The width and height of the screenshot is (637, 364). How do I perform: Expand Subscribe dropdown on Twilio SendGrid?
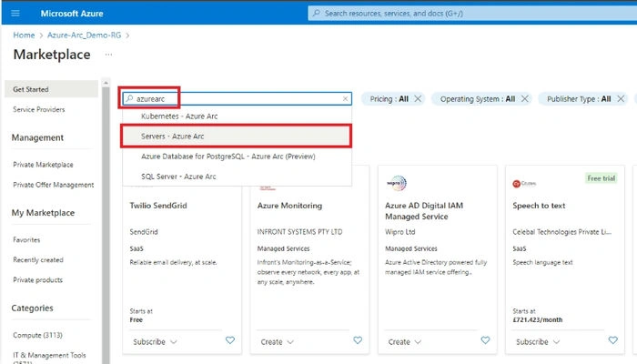[x=155, y=342]
